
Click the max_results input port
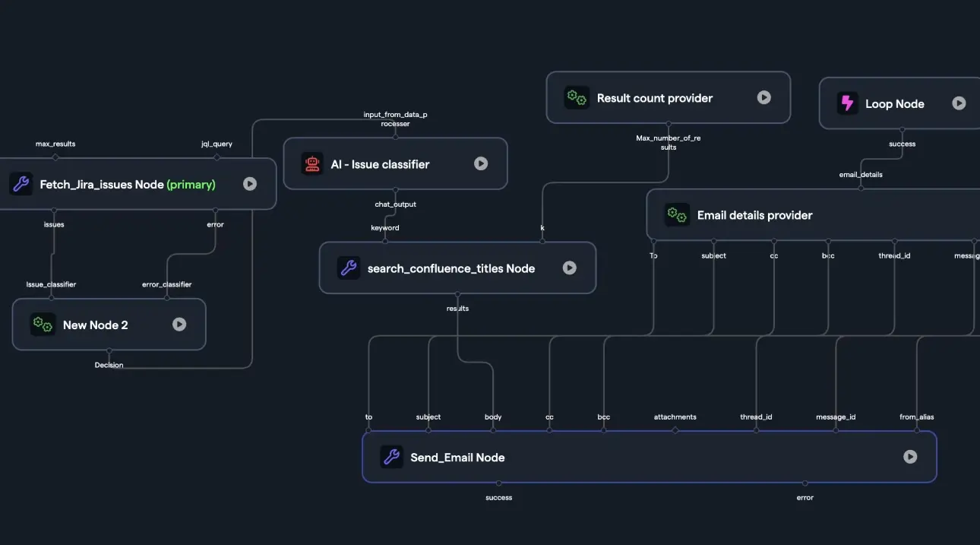coord(55,159)
